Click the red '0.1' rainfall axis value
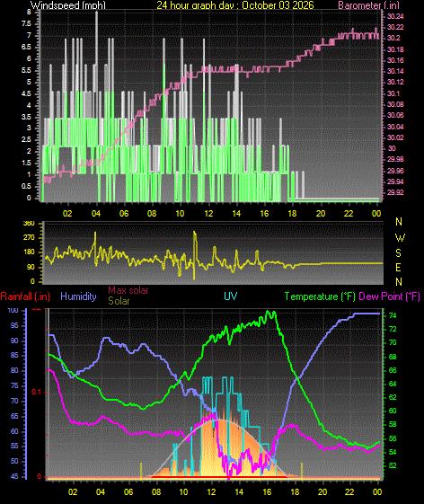 click(x=36, y=392)
